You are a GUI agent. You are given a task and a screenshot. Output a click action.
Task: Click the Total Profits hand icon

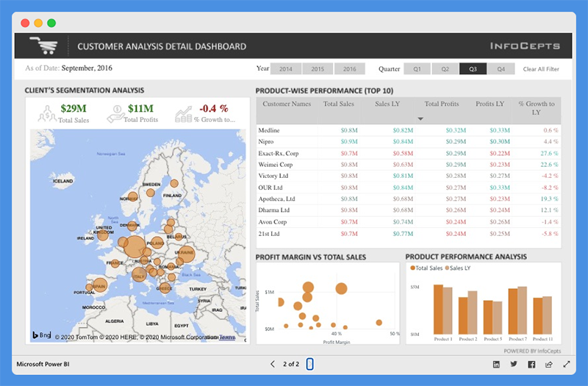115,113
